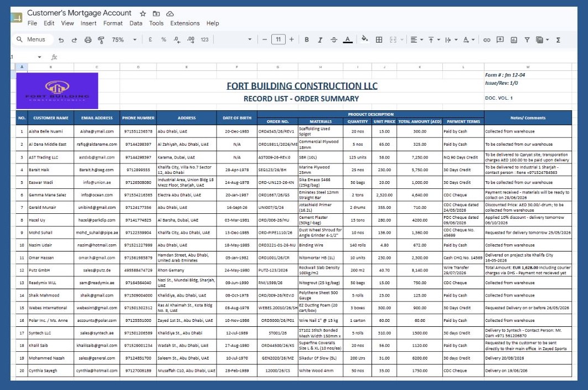
Task: Toggle bold formatting
Action: coord(307,40)
